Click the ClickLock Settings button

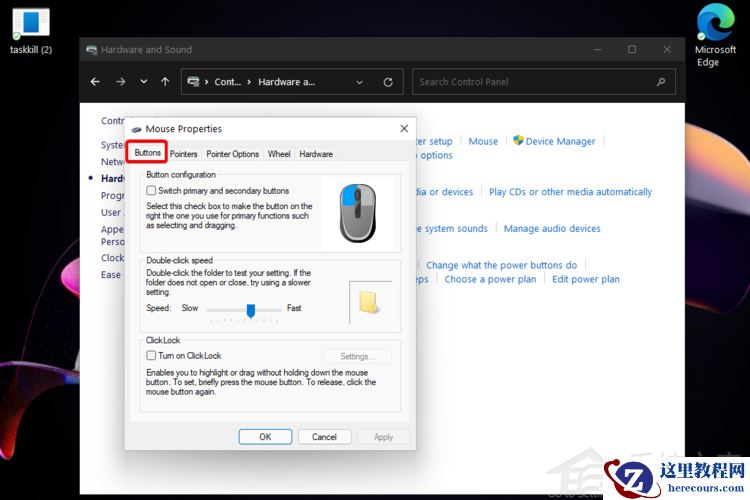357,356
